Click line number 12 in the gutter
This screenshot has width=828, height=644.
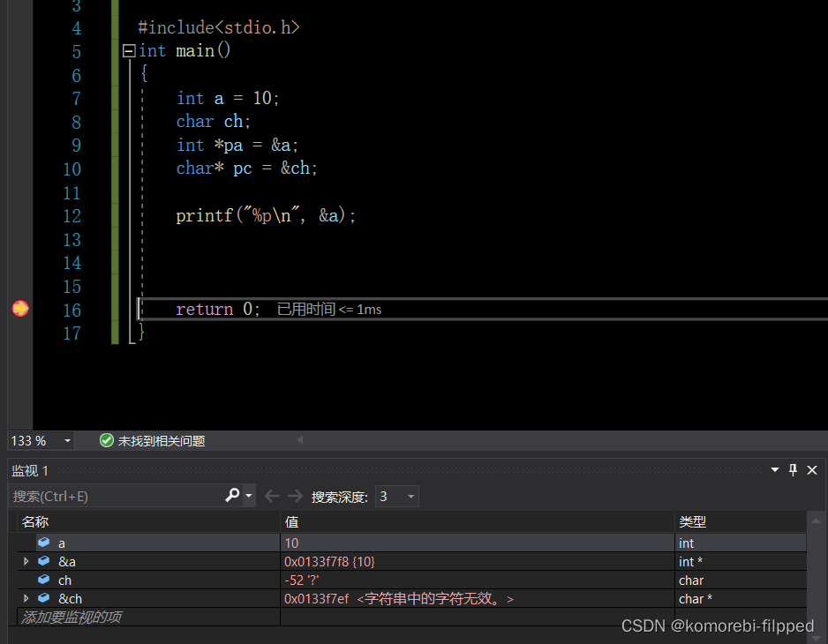point(72,216)
